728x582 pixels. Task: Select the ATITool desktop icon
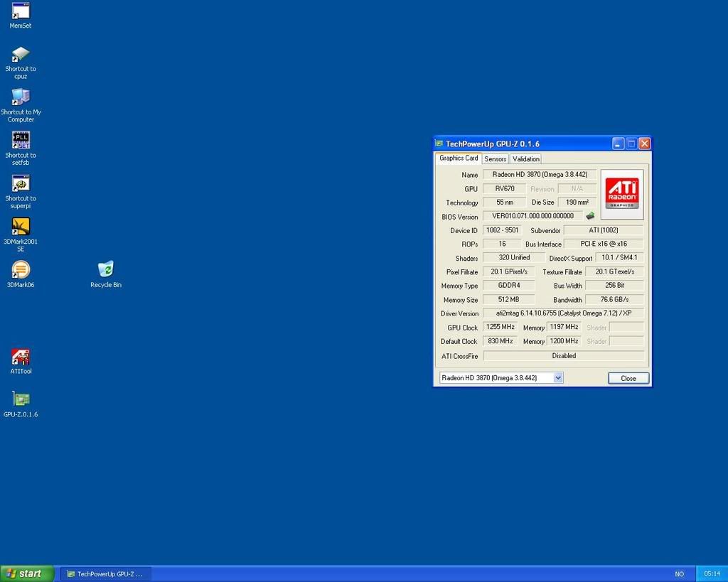21,361
